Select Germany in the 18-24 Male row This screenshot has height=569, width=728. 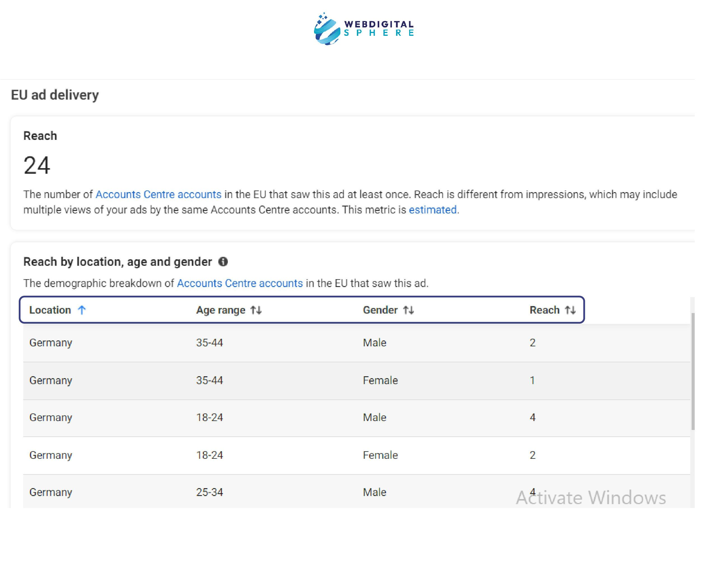click(51, 417)
